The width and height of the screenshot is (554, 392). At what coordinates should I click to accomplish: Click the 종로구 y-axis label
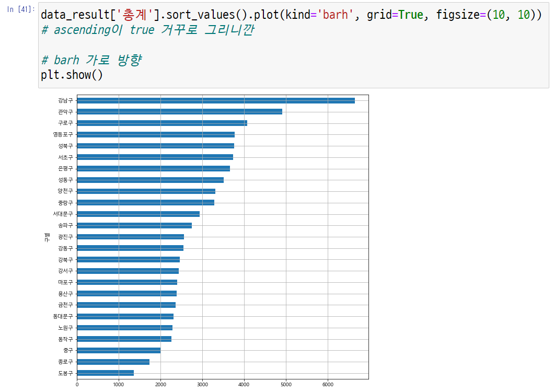click(65, 362)
